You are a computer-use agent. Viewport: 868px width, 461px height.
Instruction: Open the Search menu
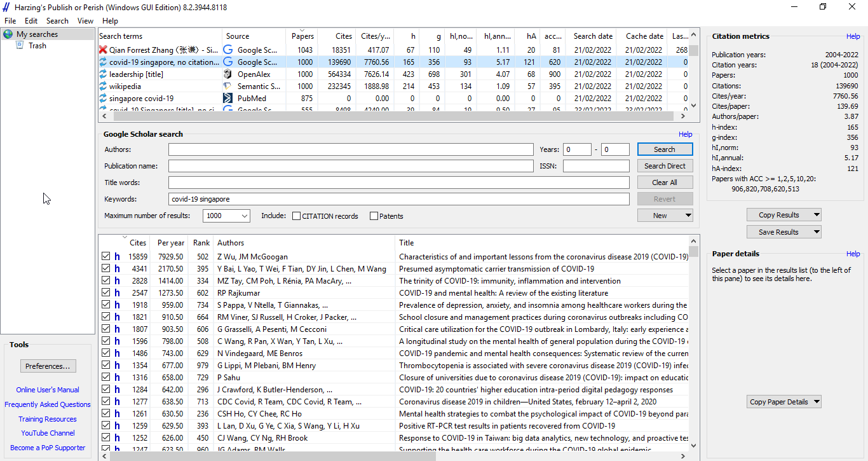[x=57, y=21]
